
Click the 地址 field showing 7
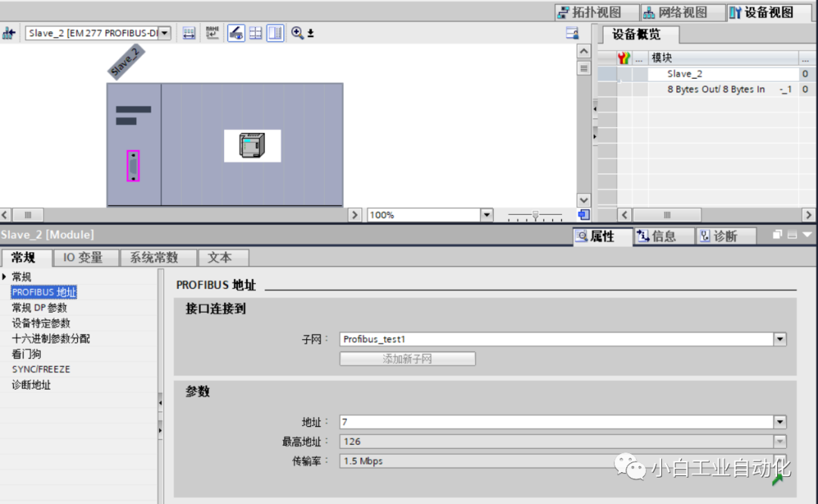tap(556, 422)
